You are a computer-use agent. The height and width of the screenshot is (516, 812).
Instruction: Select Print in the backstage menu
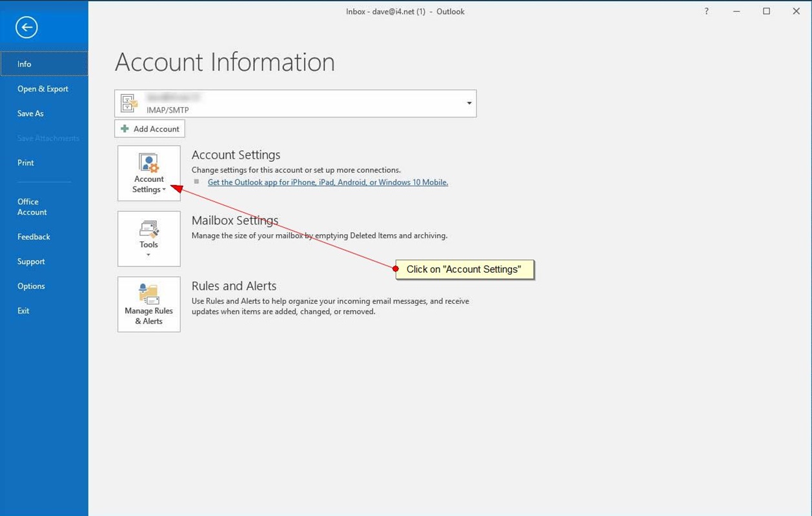tap(44, 163)
